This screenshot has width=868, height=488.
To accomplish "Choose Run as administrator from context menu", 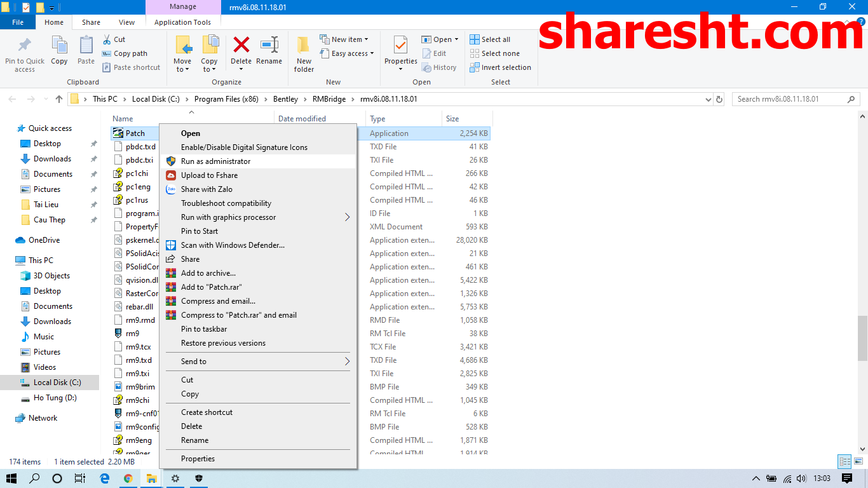I will 257,161.
